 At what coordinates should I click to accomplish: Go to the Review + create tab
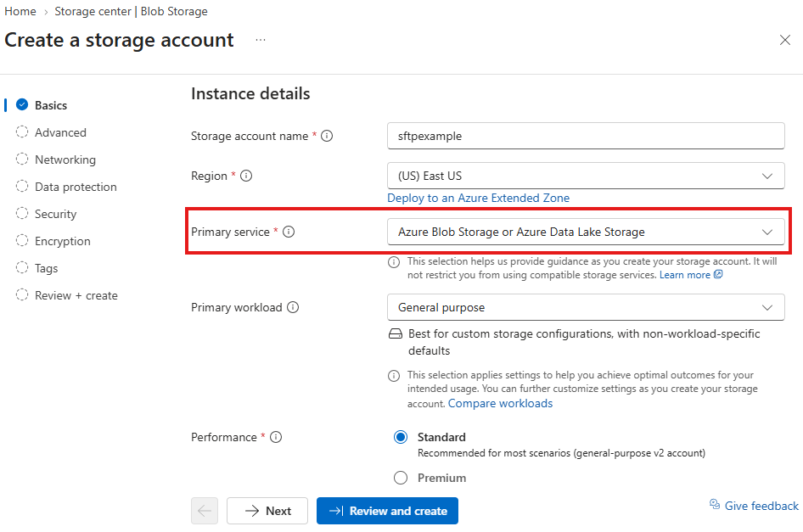coord(76,295)
